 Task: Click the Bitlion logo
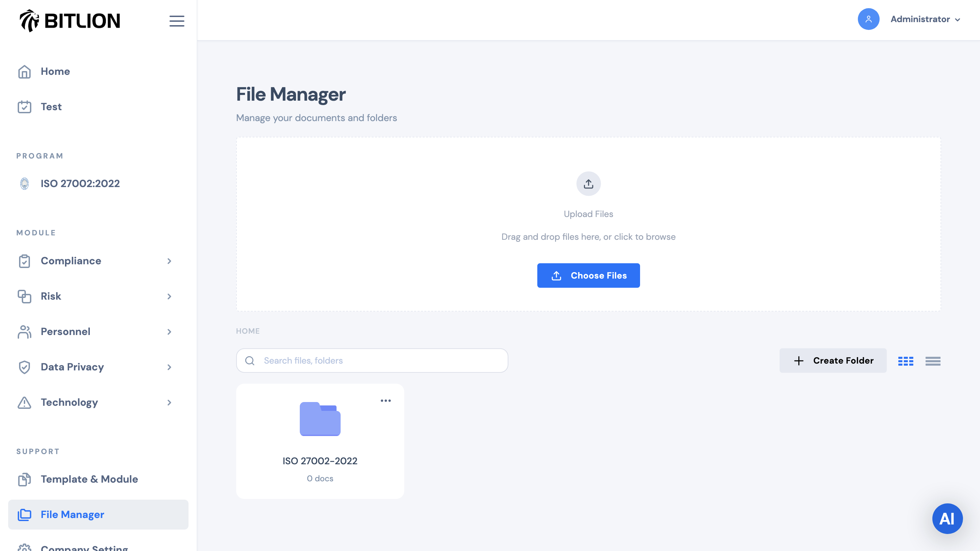click(x=70, y=20)
